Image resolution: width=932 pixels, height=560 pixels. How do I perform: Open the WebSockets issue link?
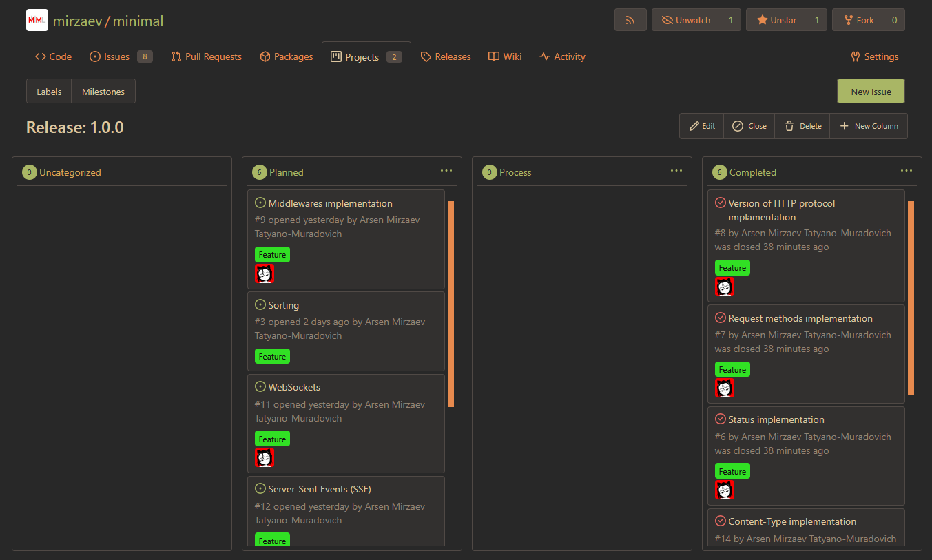[294, 387]
